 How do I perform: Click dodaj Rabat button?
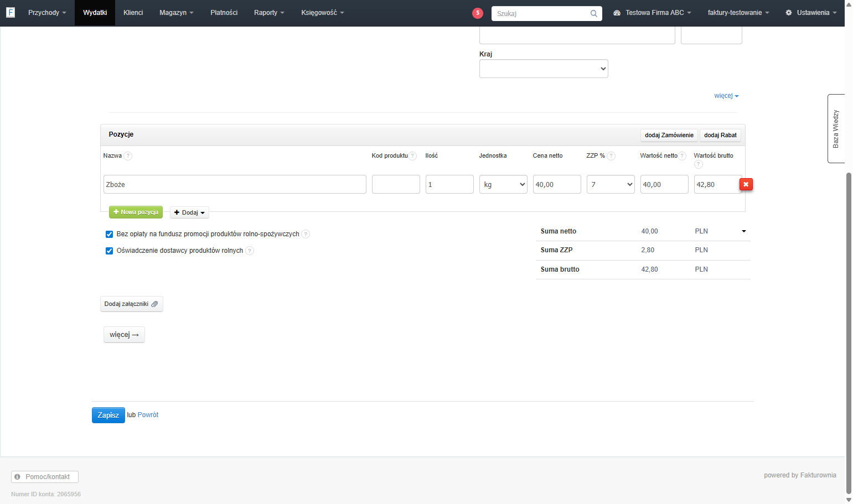(720, 135)
